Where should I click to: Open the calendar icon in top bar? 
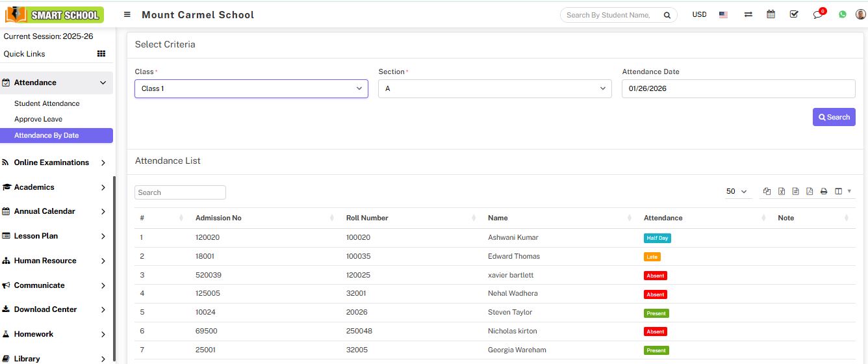click(x=771, y=14)
